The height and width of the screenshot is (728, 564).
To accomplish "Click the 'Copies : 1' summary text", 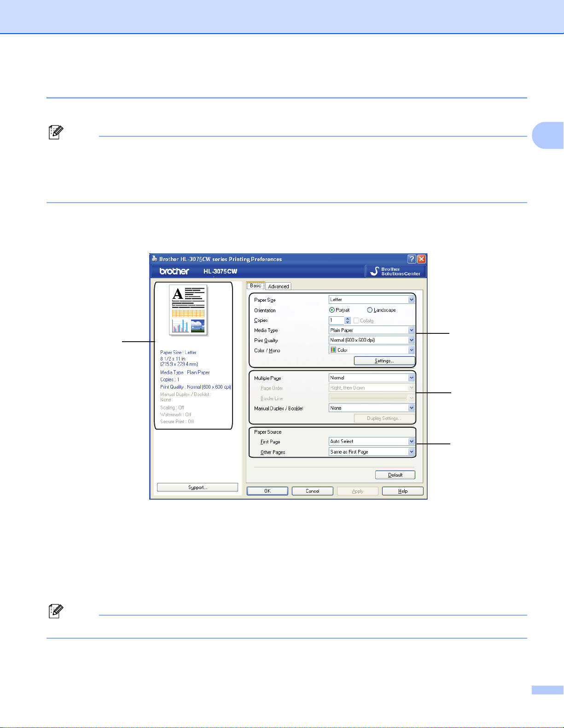I will (x=170, y=379).
